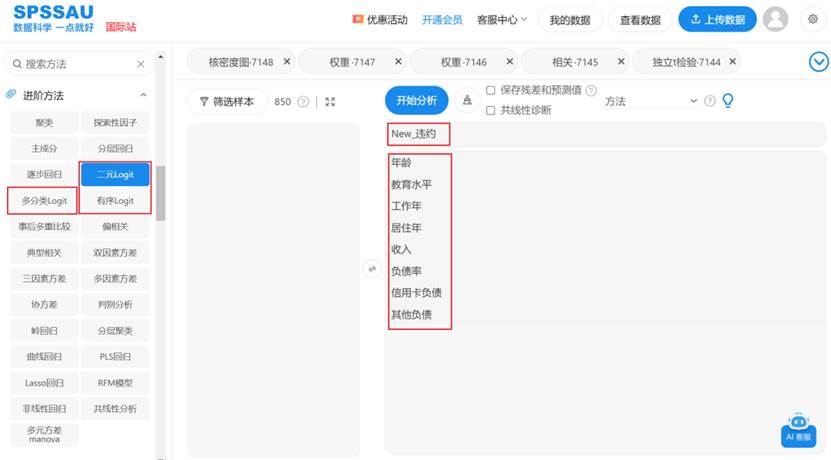The image size is (831, 460).
Task: Close the 相关-7145 tab
Action: click(x=621, y=61)
